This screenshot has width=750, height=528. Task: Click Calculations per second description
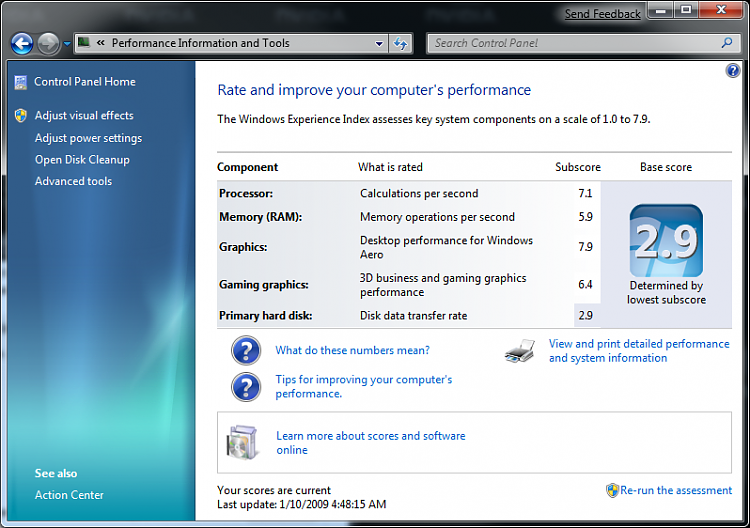click(x=419, y=193)
